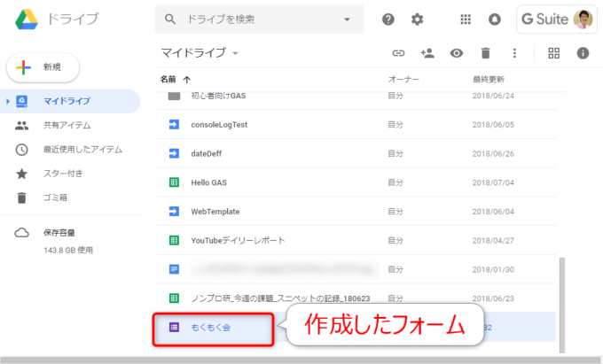Open the more actions three-dot menu
The width and height of the screenshot is (603, 364).
(x=514, y=53)
